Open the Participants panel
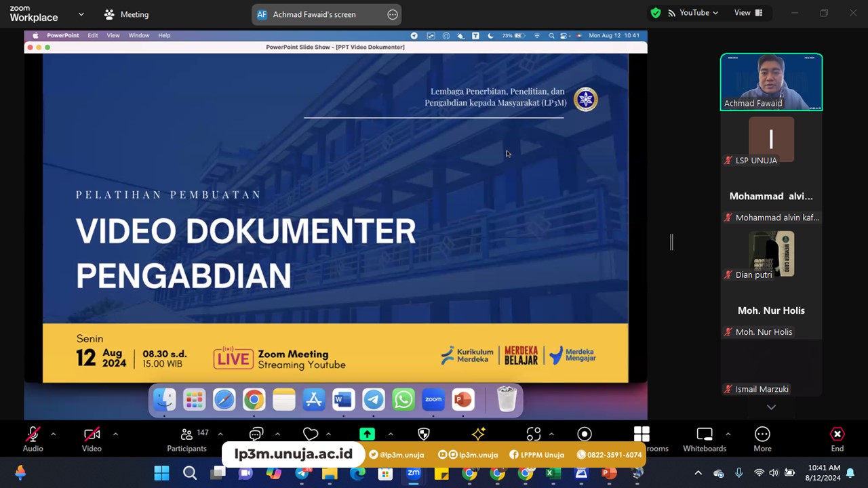The image size is (868, 488). (186, 438)
